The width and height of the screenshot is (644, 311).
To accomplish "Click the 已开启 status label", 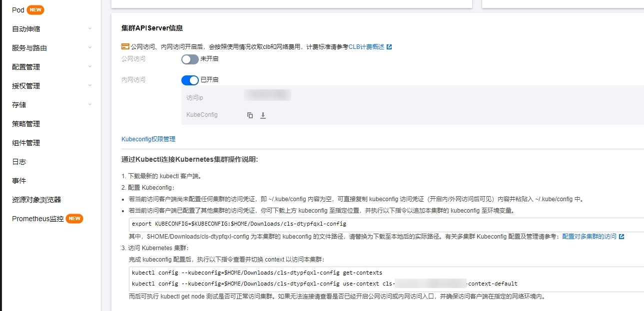I will [209, 80].
